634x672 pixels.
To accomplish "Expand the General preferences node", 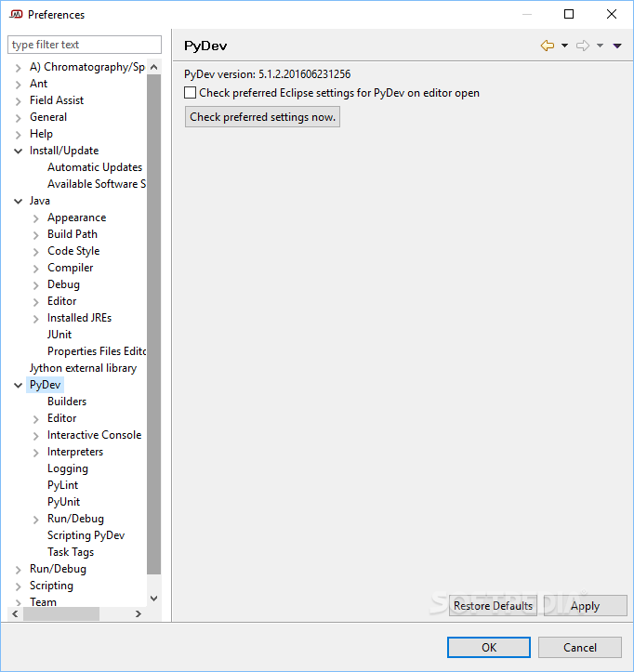I will tap(18, 118).
